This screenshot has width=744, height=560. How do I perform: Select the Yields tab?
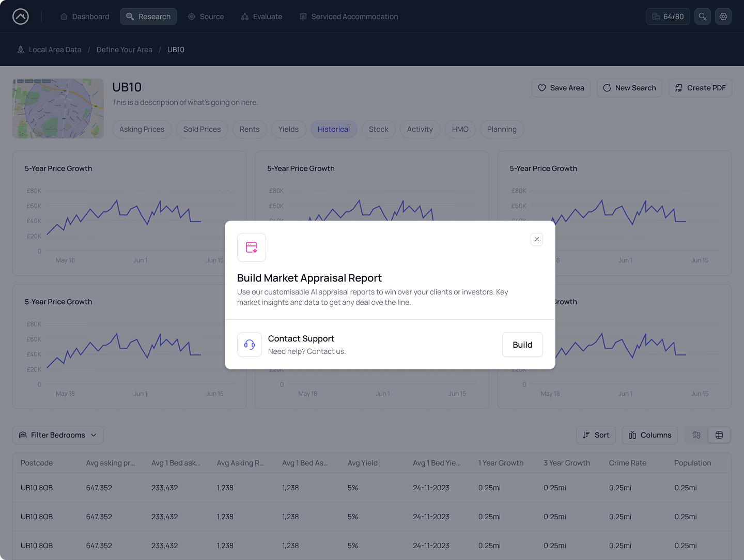[288, 129]
